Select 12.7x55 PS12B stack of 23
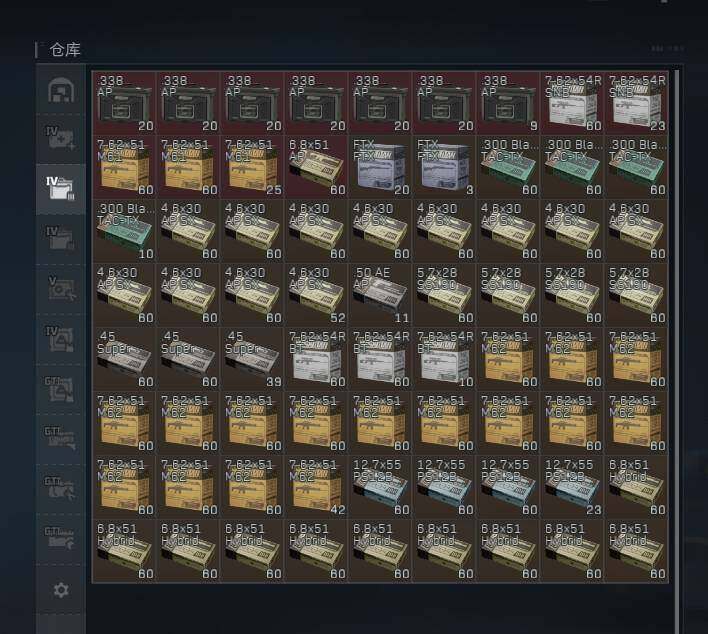708x634 pixels. 572,486
